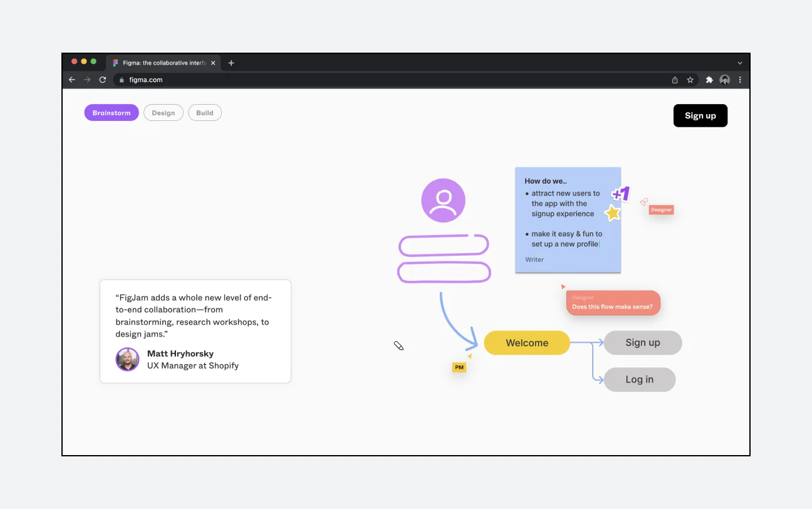
Task: Close the Figma browser tab
Action: click(213, 63)
